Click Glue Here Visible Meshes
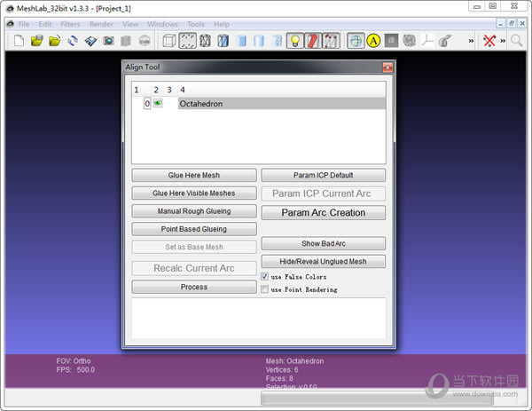 click(194, 194)
